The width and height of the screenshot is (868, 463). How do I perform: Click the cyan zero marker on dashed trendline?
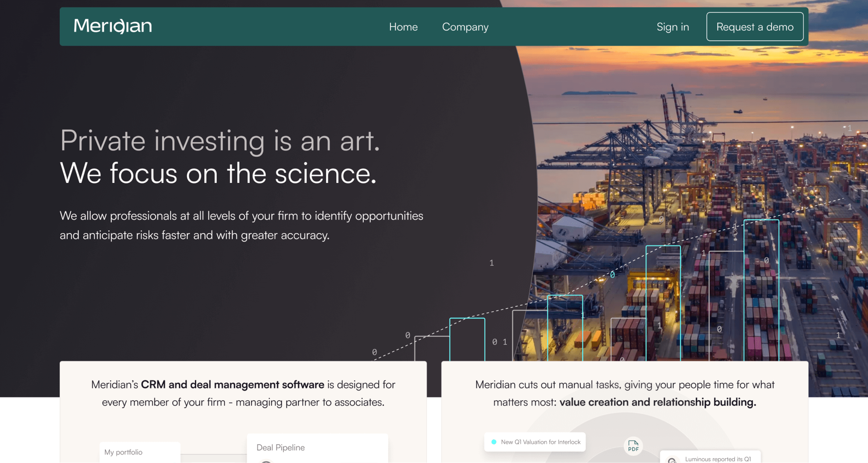612,275
